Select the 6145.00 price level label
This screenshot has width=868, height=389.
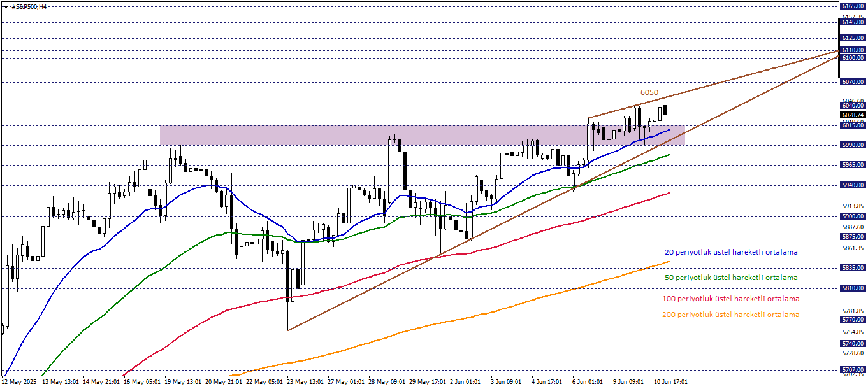point(852,22)
